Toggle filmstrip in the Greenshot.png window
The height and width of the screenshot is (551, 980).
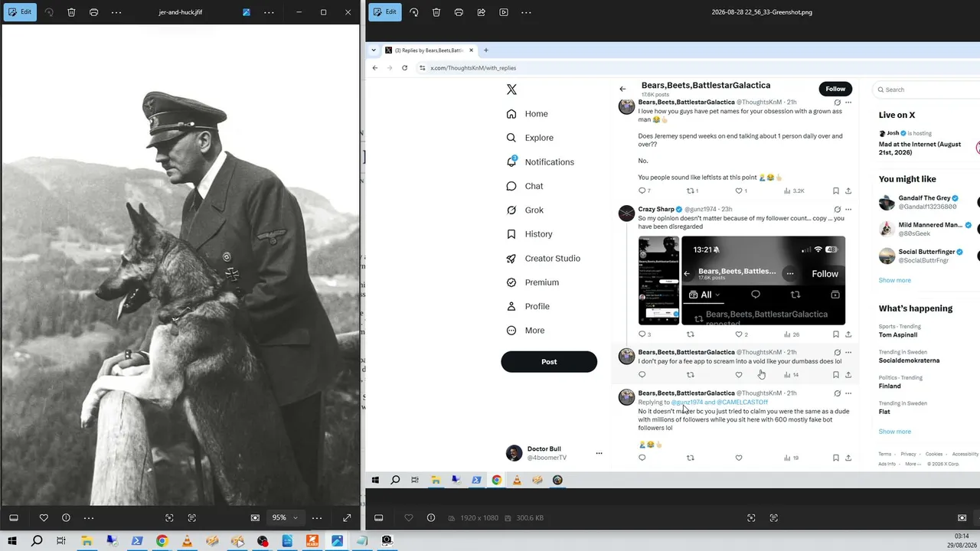(x=378, y=518)
